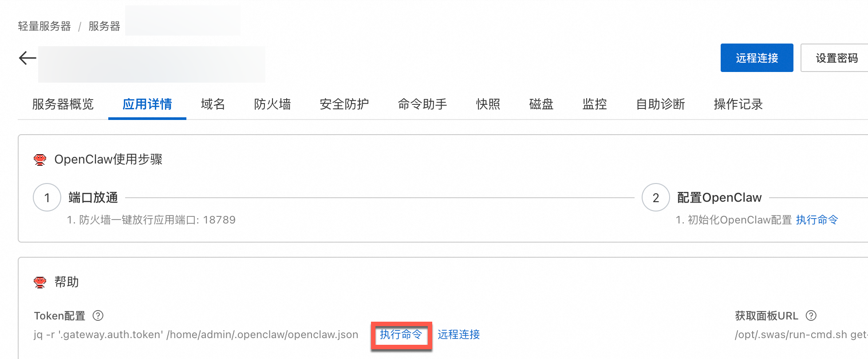Screen dimensions: 868x359
Task: View the 监控 tab
Action: pos(595,104)
